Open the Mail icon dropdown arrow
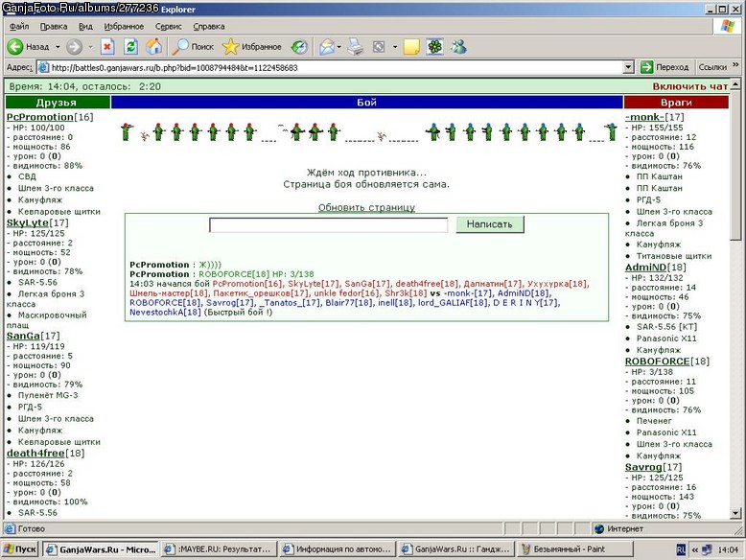The height and width of the screenshot is (560, 746). (338, 47)
